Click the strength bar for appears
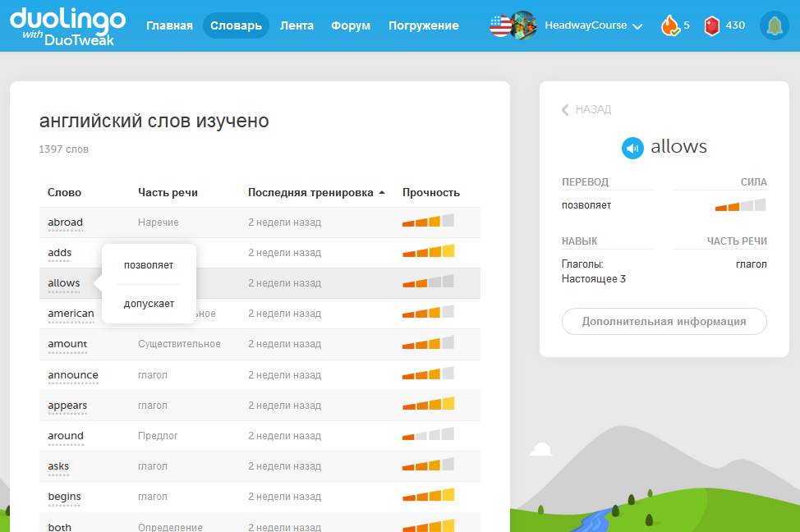The width and height of the screenshot is (800, 532). point(428,403)
